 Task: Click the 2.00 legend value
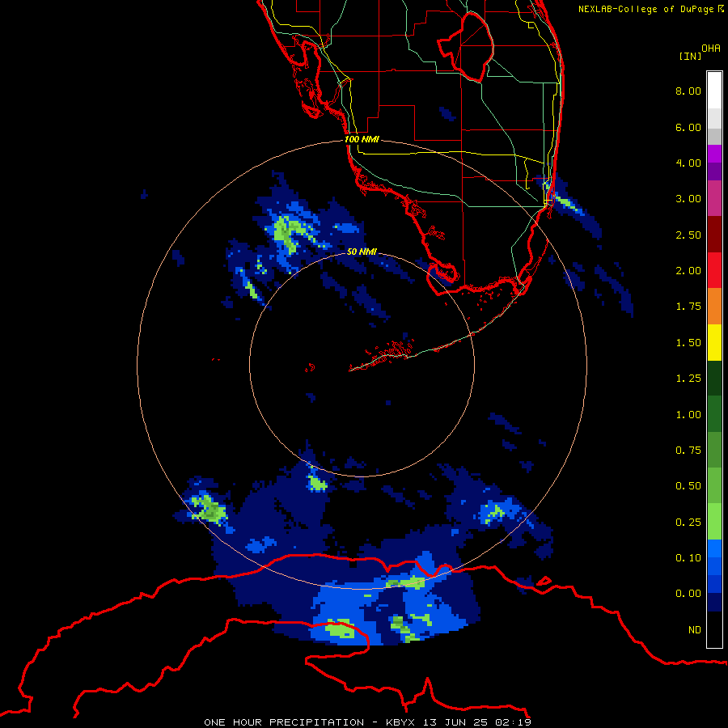coord(688,271)
